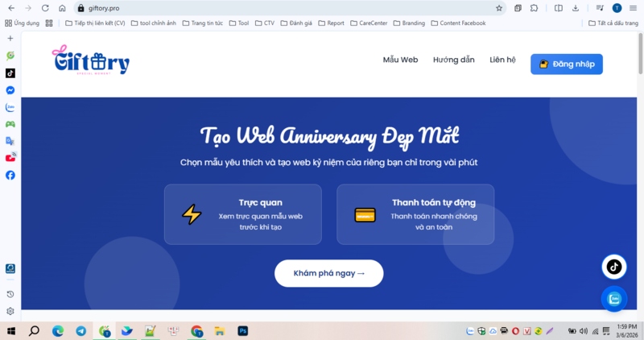
Task: Open Messenger in the browser sidebar
Action: pos(10,90)
